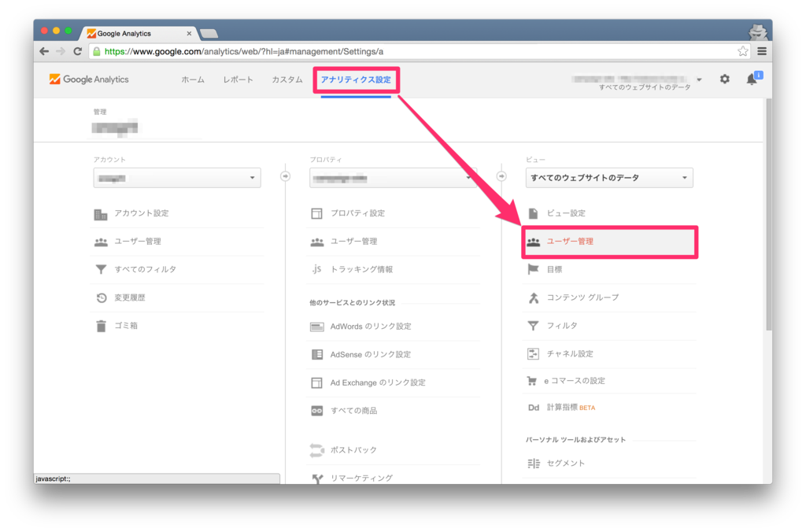Click the すべての商品 text
Viewport: 806px width, 532px height.
click(x=353, y=411)
